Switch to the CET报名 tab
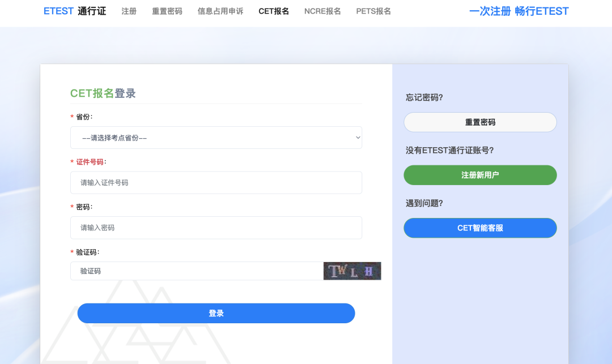This screenshot has height=364, width=612. [274, 11]
